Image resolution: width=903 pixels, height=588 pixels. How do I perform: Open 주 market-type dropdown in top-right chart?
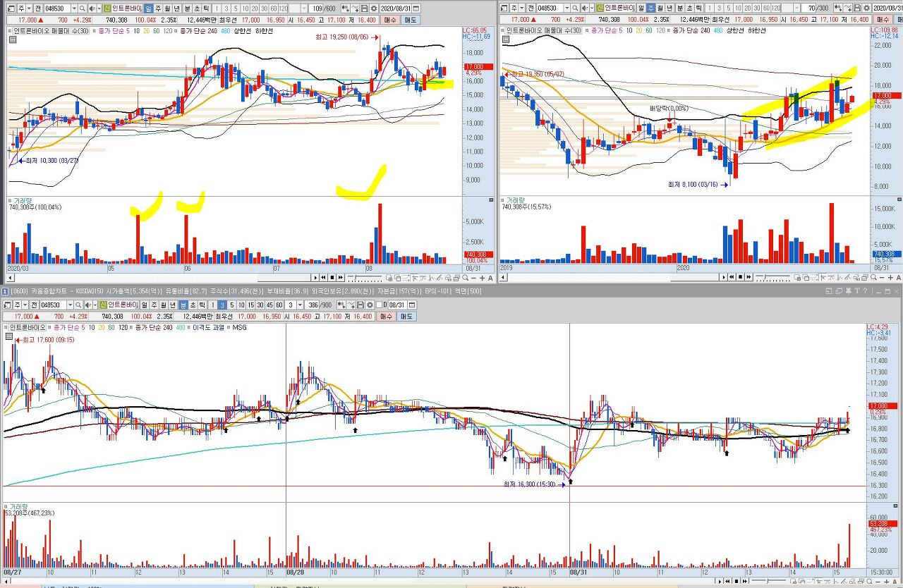pyautogui.click(x=521, y=8)
